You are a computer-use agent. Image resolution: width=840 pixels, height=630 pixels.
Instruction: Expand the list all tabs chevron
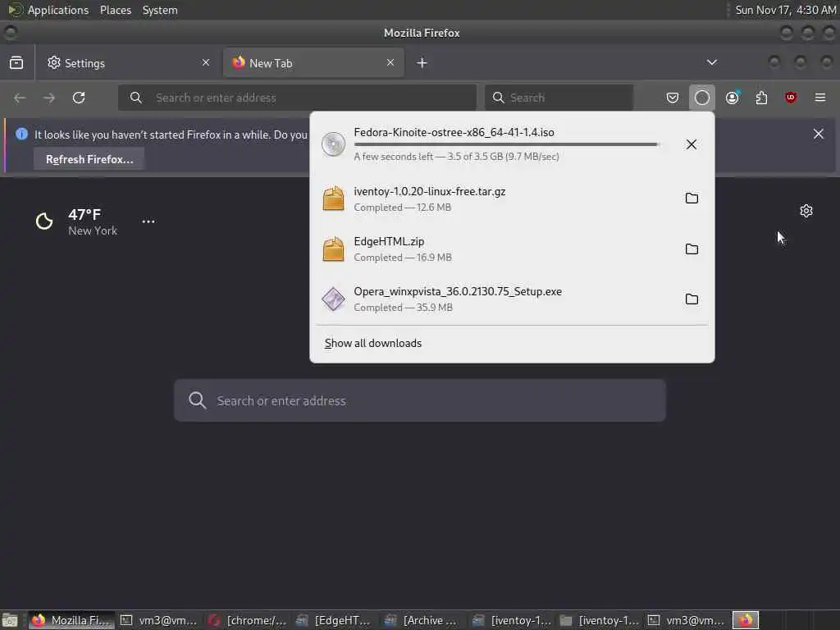pyautogui.click(x=711, y=62)
